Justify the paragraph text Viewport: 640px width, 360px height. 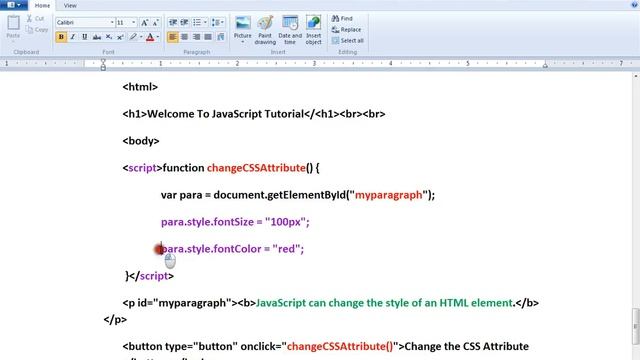pos(208,37)
